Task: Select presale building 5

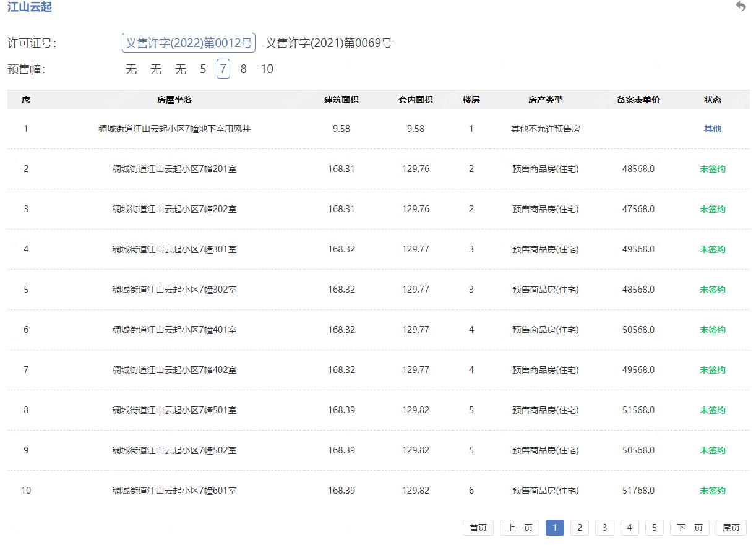Action: tap(203, 69)
